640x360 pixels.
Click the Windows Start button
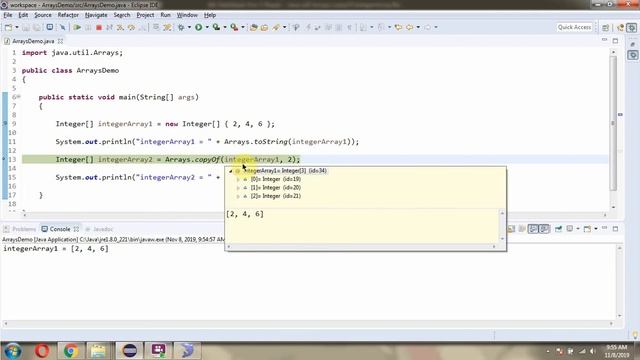coord(12,351)
